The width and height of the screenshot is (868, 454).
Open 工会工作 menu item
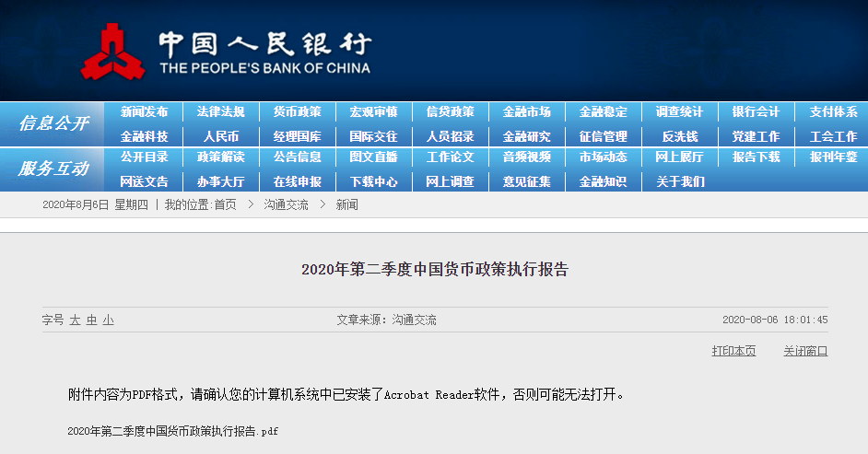click(x=833, y=136)
